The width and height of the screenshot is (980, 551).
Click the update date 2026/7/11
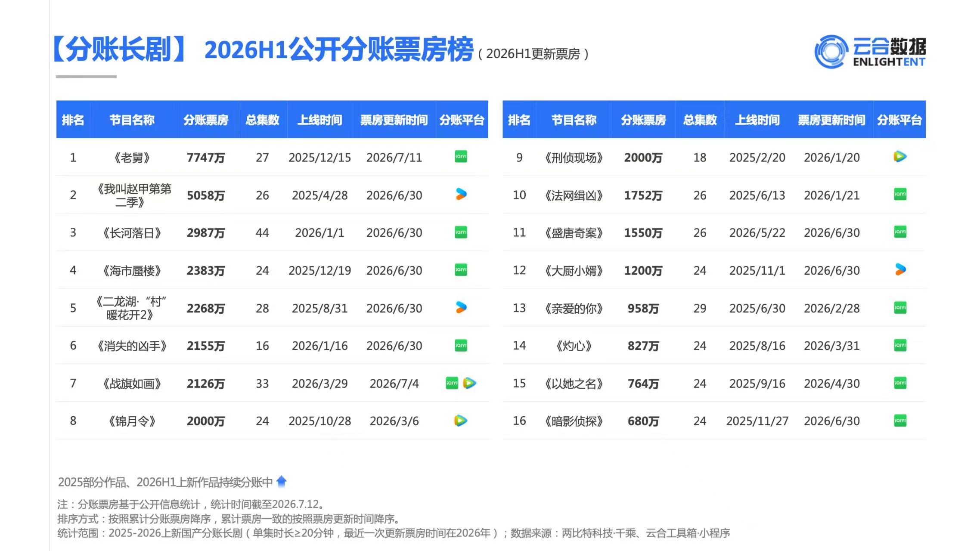click(394, 158)
